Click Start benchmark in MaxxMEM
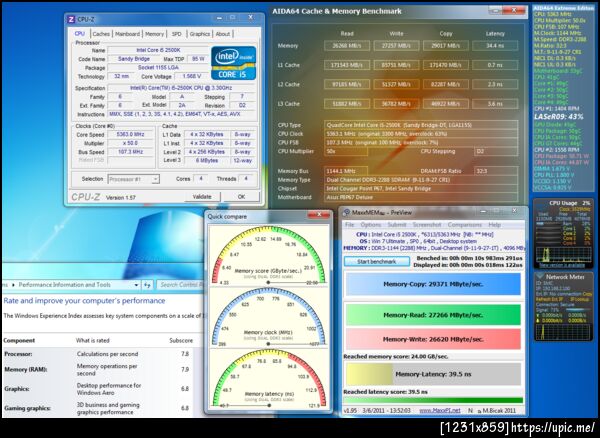The height and width of the screenshot is (438, 600). [x=377, y=262]
